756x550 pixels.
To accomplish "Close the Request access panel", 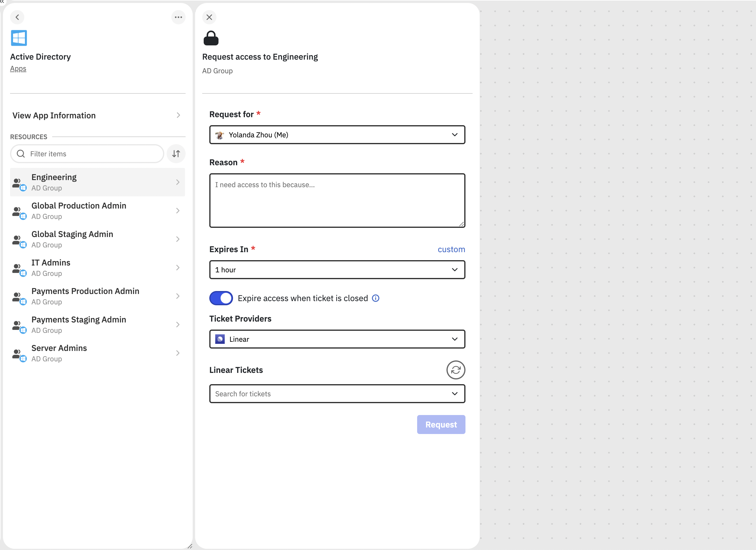I will 209,17.
